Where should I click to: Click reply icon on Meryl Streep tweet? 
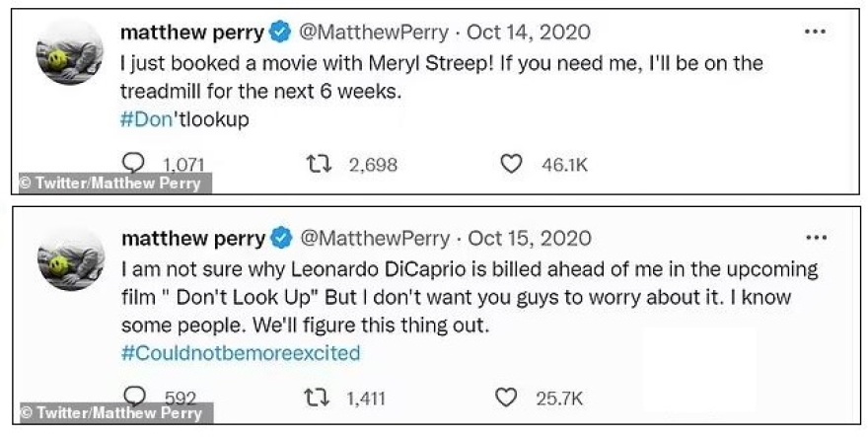(132, 164)
